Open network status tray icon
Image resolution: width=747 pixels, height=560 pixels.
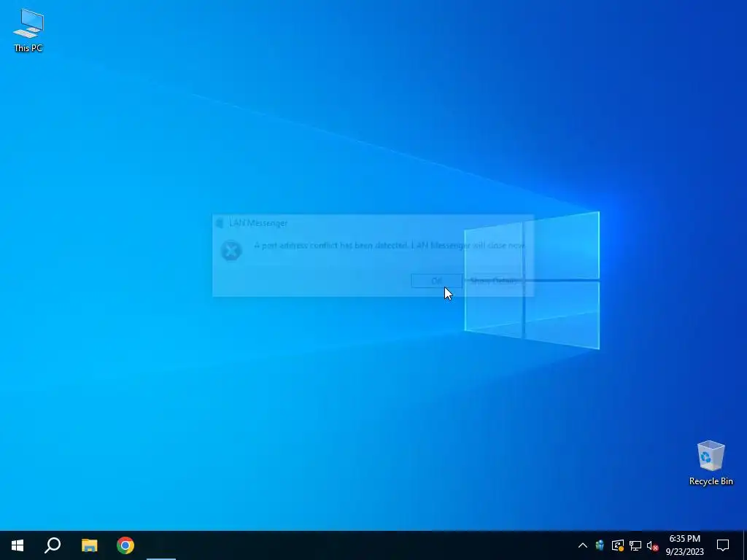pyautogui.click(x=635, y=545)
